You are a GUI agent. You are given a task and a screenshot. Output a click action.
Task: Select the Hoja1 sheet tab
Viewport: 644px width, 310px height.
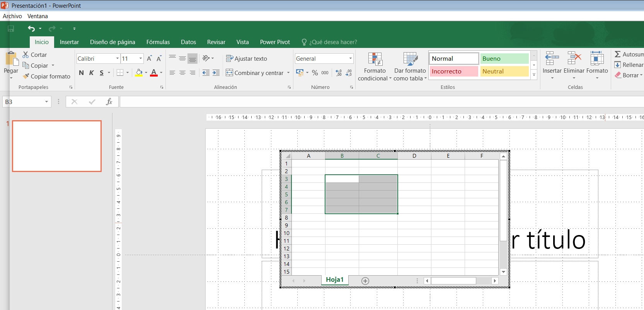click(335, 280)
